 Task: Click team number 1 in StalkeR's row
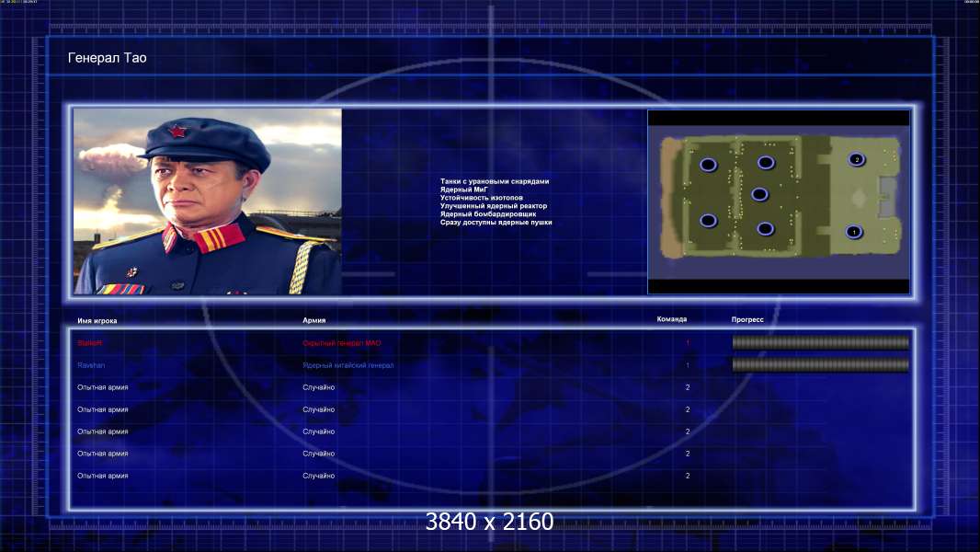pyautogui.click(x=688, y=343)
